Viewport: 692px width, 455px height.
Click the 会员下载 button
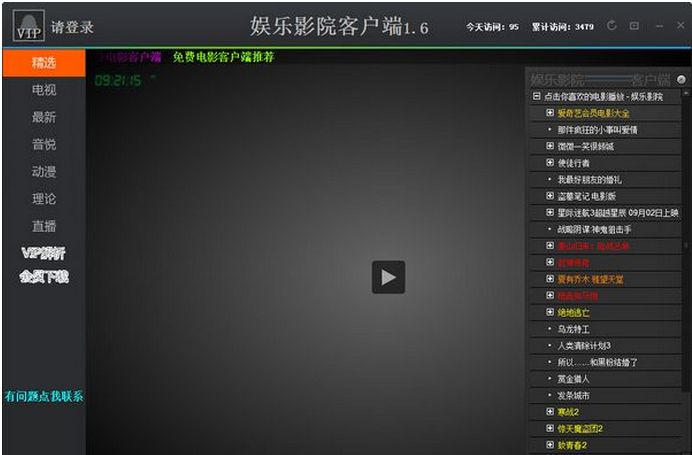44,277
